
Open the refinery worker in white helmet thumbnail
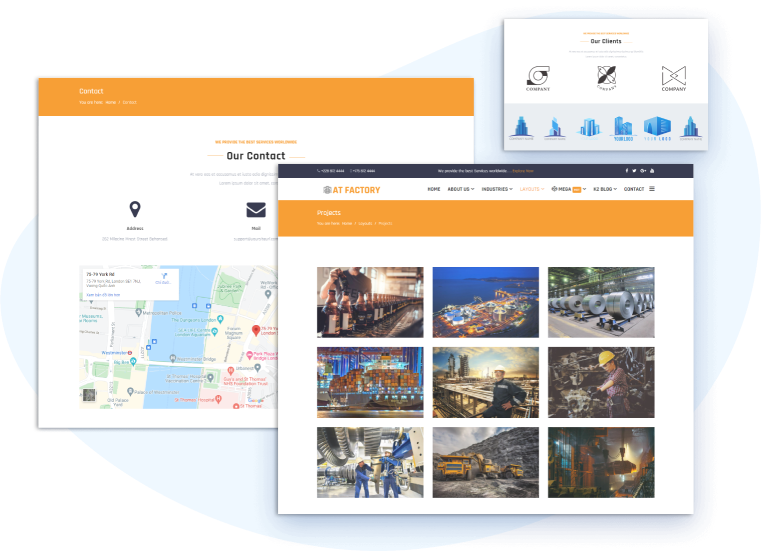[x=485, y=382]
